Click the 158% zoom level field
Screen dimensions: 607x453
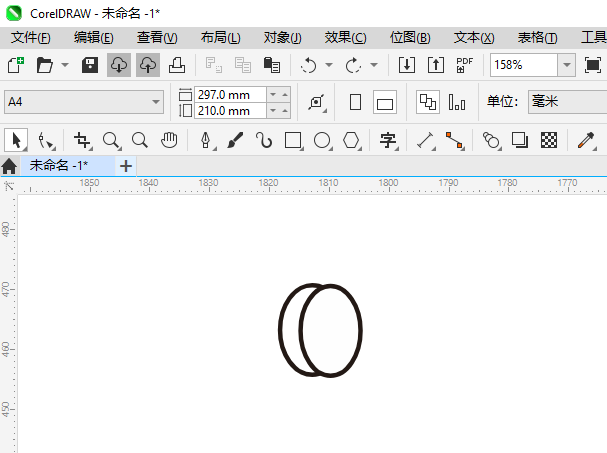524,65
